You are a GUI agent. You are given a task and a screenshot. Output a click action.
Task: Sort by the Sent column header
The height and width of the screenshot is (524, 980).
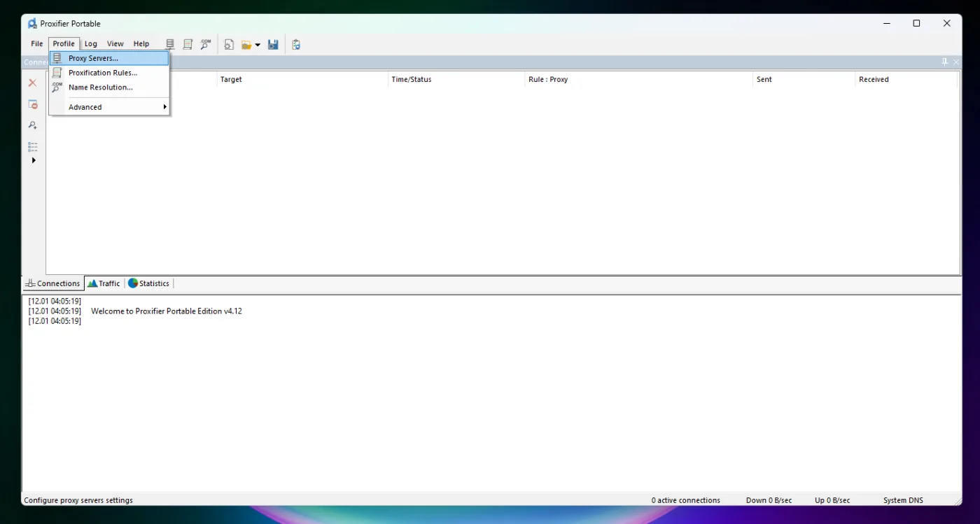pos(804,79)
